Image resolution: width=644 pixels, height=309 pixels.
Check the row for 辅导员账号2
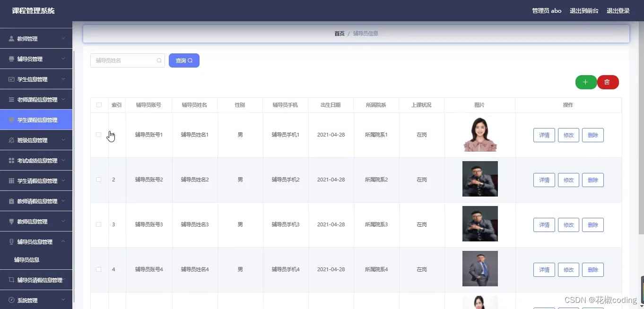click(x=99, y=180)
